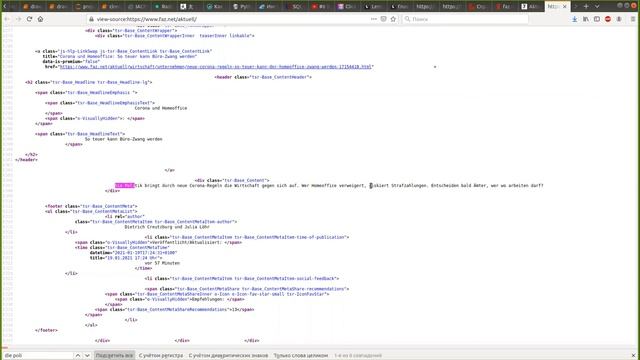This screenshot has height=360, width=640.
Task: Bookmark this page with the star
Action: pyautogui.click(x=393, y=19)
